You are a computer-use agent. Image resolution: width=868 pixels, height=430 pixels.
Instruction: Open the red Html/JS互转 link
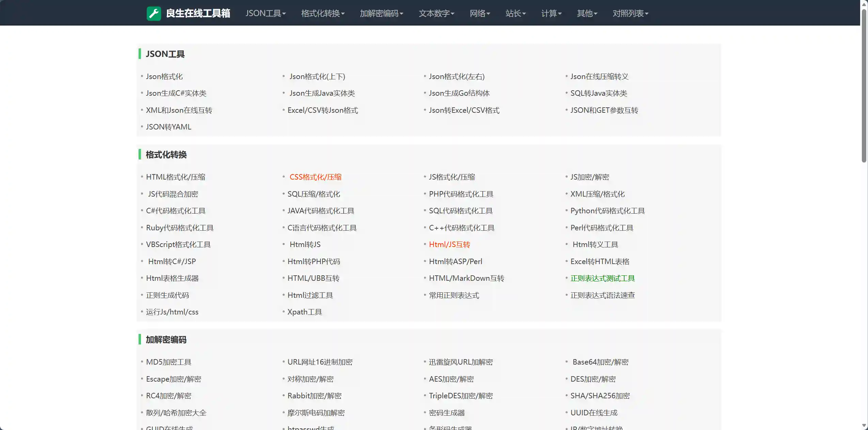point(449,244)
